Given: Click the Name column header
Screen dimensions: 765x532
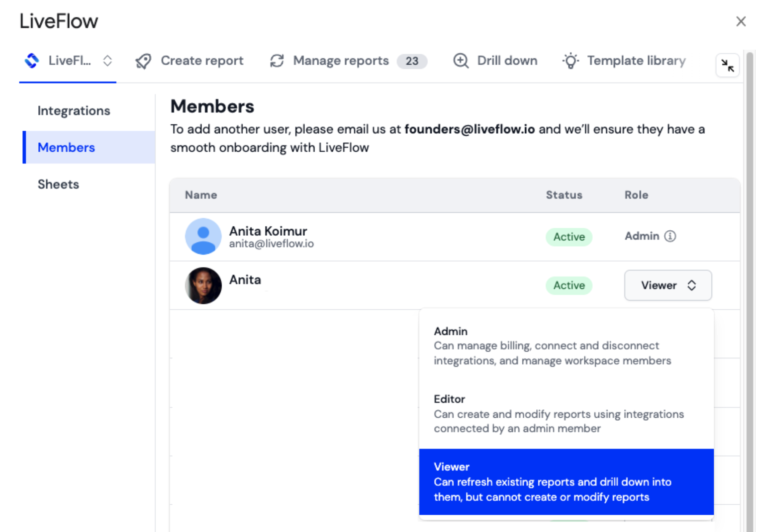Looking at the screenshot, I should tap(201, 195).
